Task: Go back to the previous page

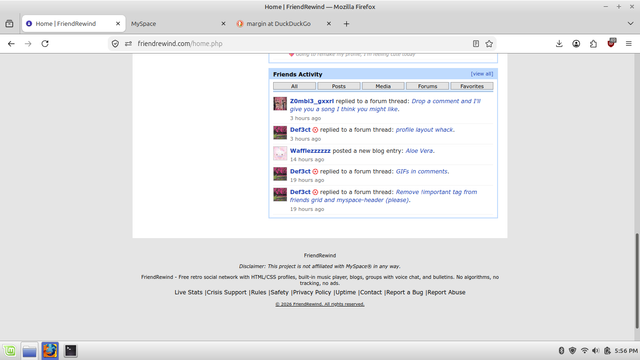Action: [x=11, y=44]
